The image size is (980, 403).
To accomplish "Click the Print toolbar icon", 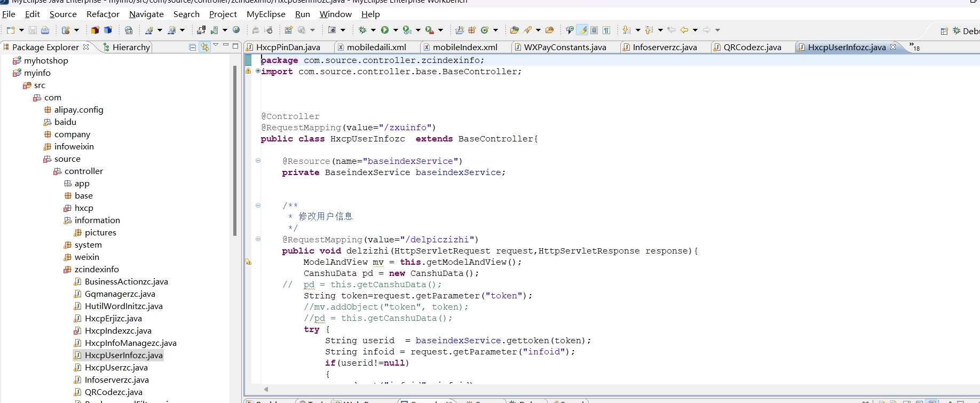I will point(45,30).
